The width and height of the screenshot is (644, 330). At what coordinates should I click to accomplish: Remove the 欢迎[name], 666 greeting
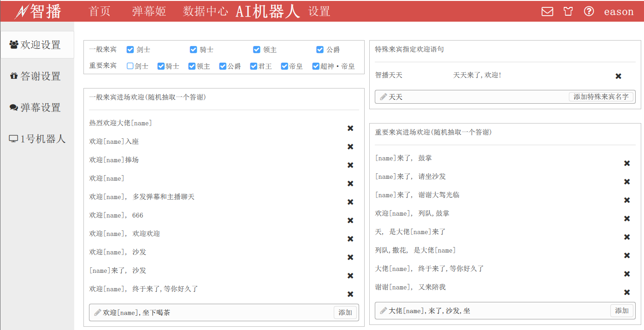coord(350,220)
